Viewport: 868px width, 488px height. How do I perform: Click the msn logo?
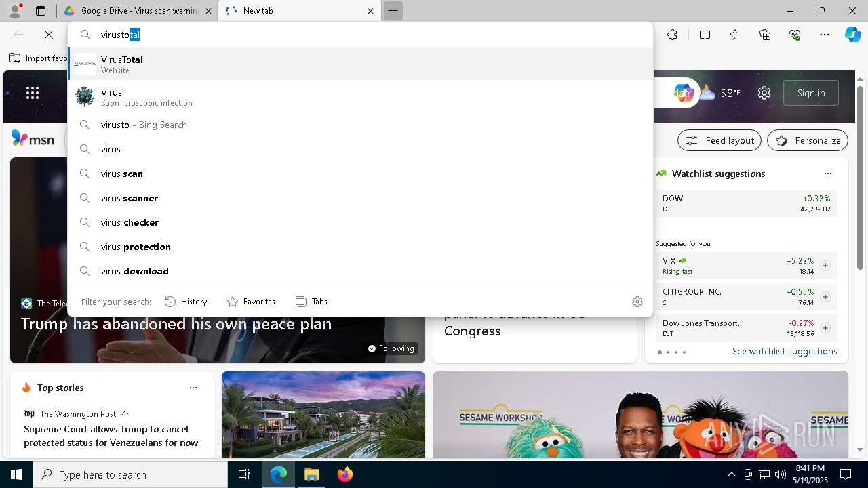pyautogui.click(x=33, y=139)
